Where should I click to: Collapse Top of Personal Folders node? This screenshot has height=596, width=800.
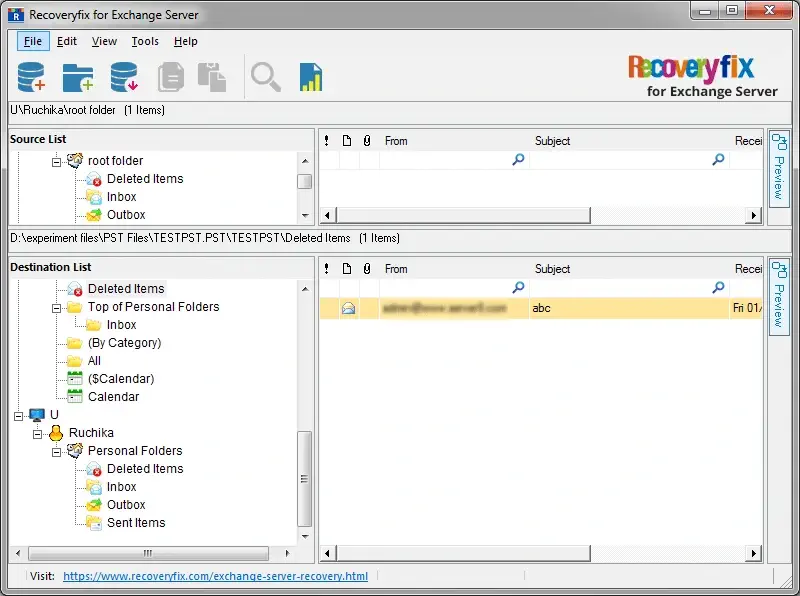pyautogui.click(x=57, y=308)
